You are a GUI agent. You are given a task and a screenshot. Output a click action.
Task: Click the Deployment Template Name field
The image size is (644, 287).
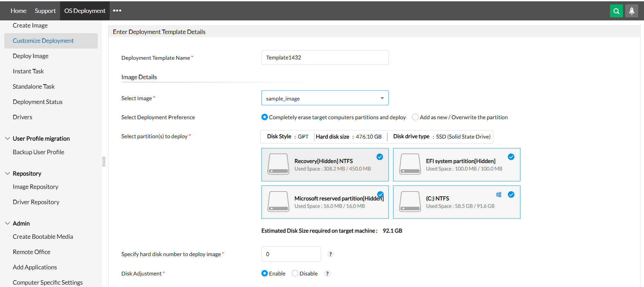(x=325, y=58)
